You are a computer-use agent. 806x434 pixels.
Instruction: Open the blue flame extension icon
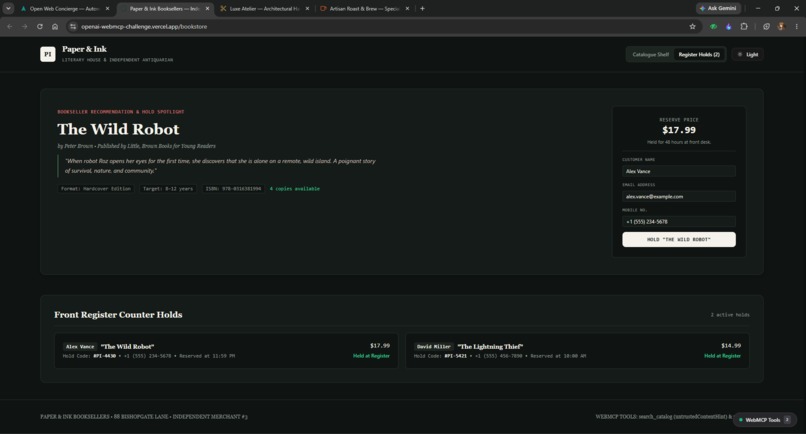pyautogui.click(x=728, y=26)
